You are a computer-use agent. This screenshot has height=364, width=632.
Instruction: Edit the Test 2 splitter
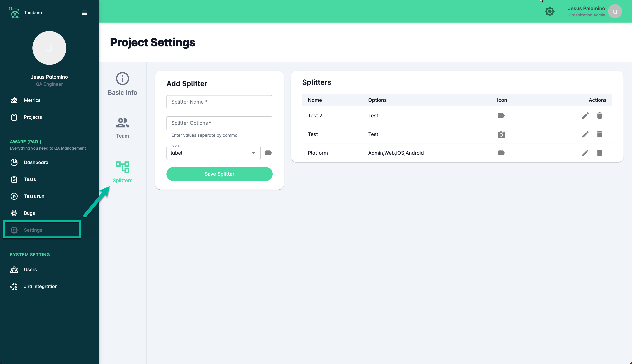click(x=585, y=116)
